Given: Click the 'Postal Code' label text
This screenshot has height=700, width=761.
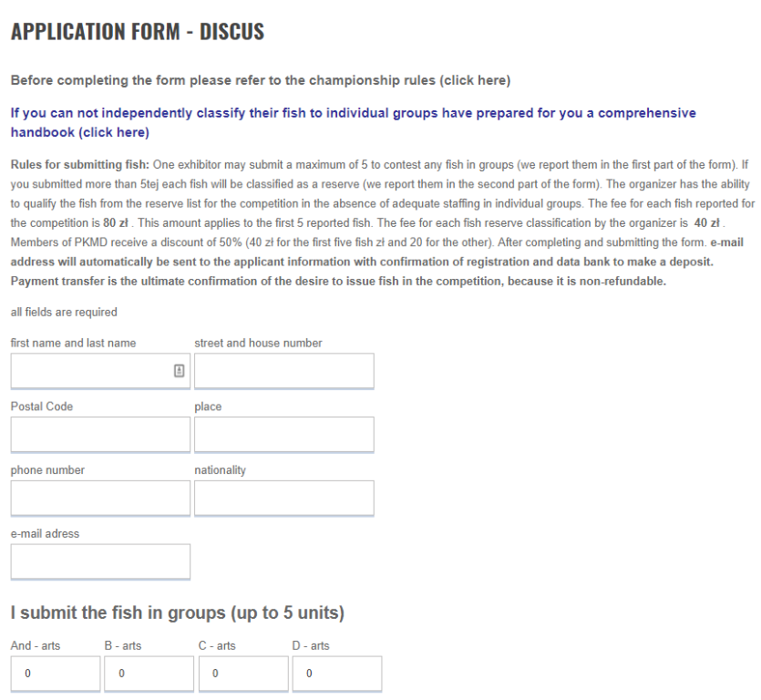Looking at the screenshot, I should [x=42, y=407].
